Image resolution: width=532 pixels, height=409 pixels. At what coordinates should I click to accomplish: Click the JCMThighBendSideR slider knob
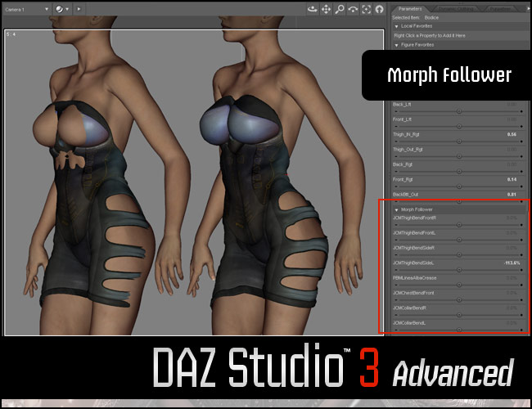point(459,254)
